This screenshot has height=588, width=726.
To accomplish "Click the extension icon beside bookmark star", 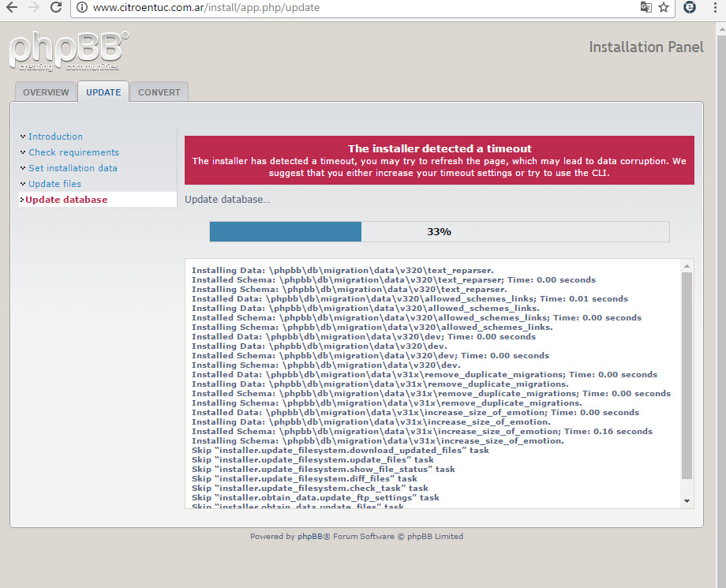I will click(x=689, y=8).
